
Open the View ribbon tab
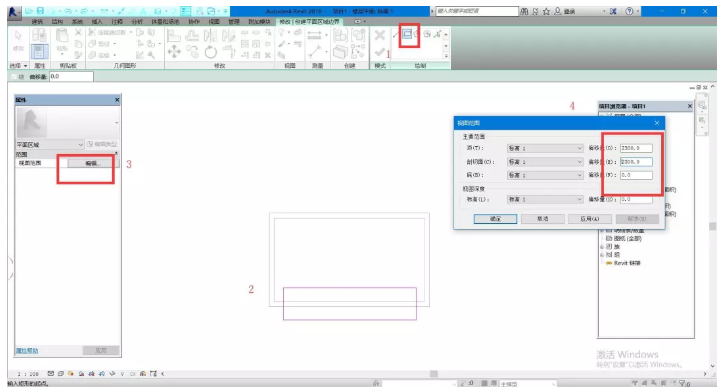[214, 22]
